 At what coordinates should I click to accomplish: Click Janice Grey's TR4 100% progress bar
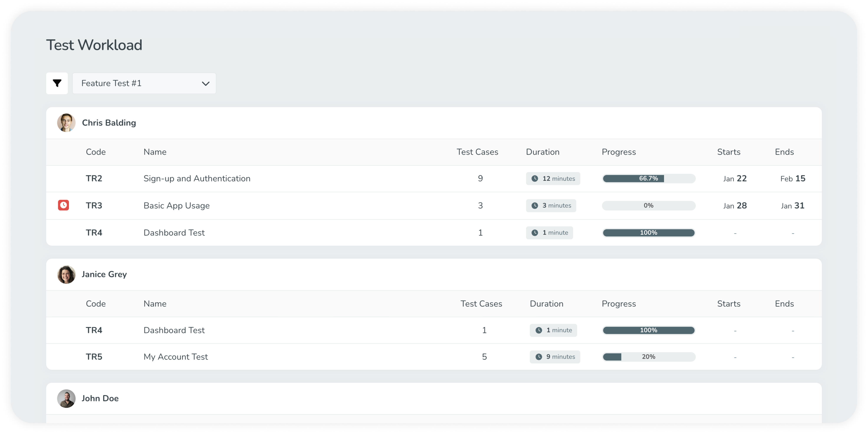(649, 330)
